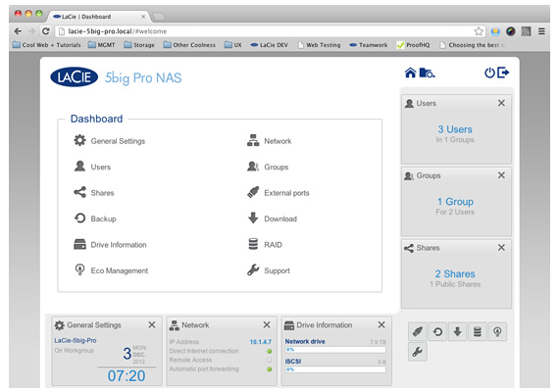
Task: Click the '2 Shares' widget link
Action: pos(455,274)
